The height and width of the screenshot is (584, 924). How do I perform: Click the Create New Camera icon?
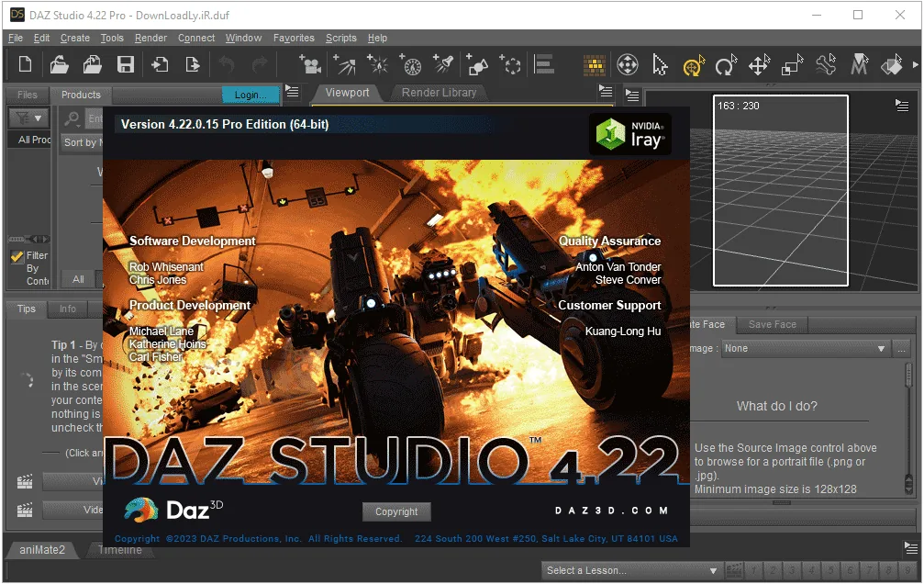click(310, 64)
